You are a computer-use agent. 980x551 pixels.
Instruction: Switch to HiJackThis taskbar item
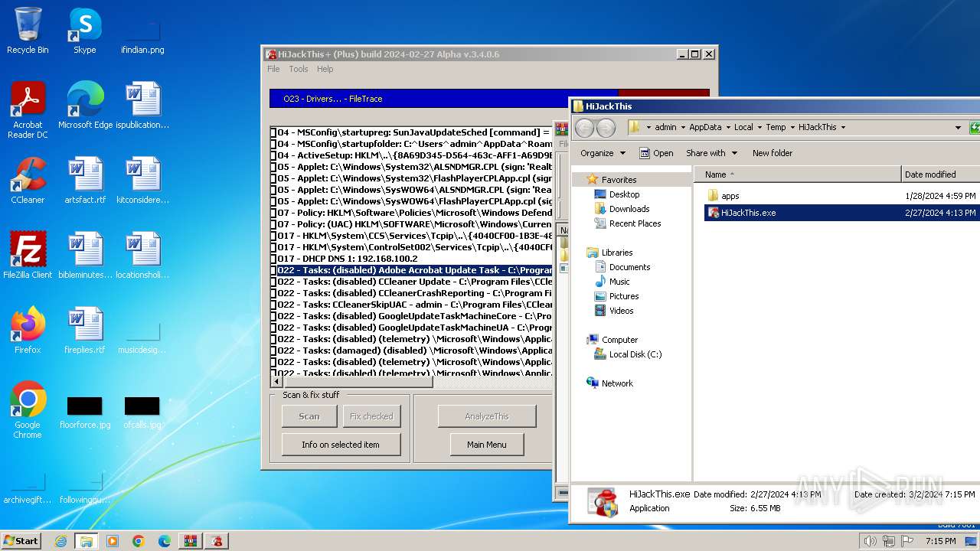pos(217,541)
